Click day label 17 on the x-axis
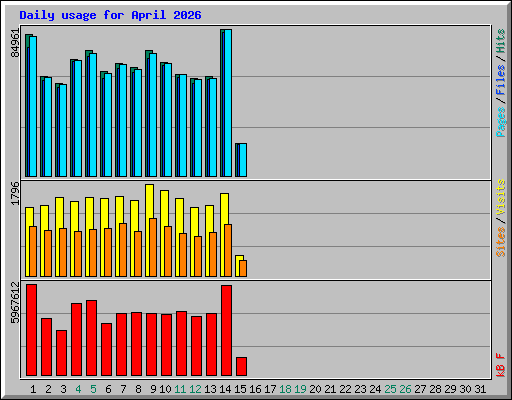 270,389
